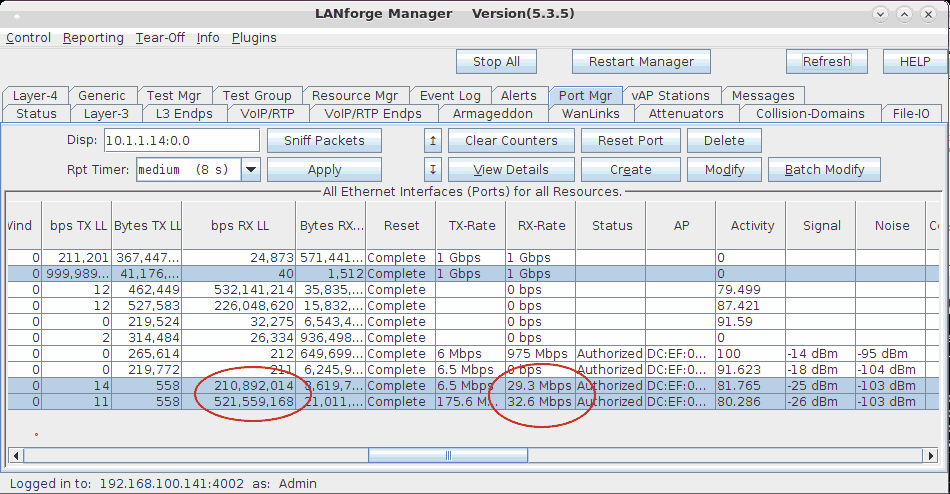Sort by TX-Rate column header
This screenshot has width=950, height=494.
pyautogui.click(x=471, y=225)
